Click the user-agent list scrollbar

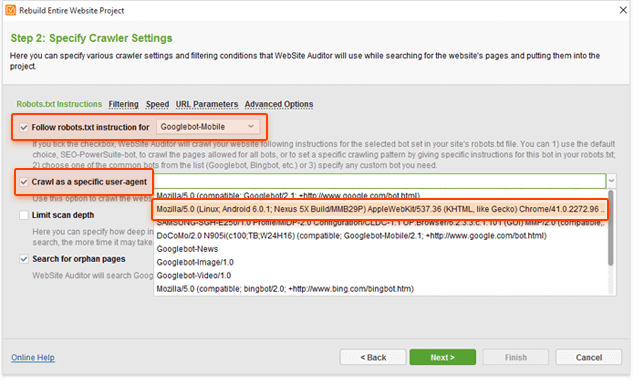(x=611, y=228)
